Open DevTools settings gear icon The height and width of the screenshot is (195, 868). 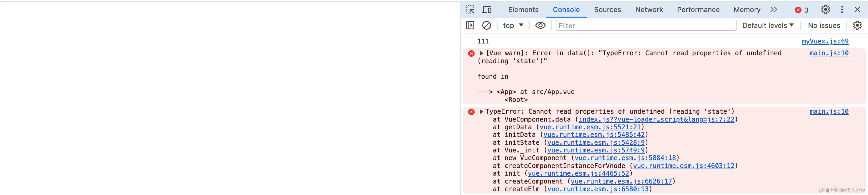825,9
